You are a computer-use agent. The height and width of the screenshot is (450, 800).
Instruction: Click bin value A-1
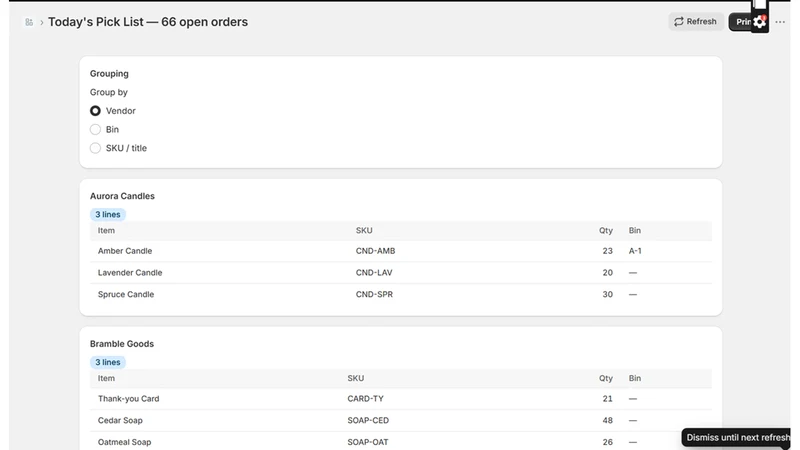point(635,251)
